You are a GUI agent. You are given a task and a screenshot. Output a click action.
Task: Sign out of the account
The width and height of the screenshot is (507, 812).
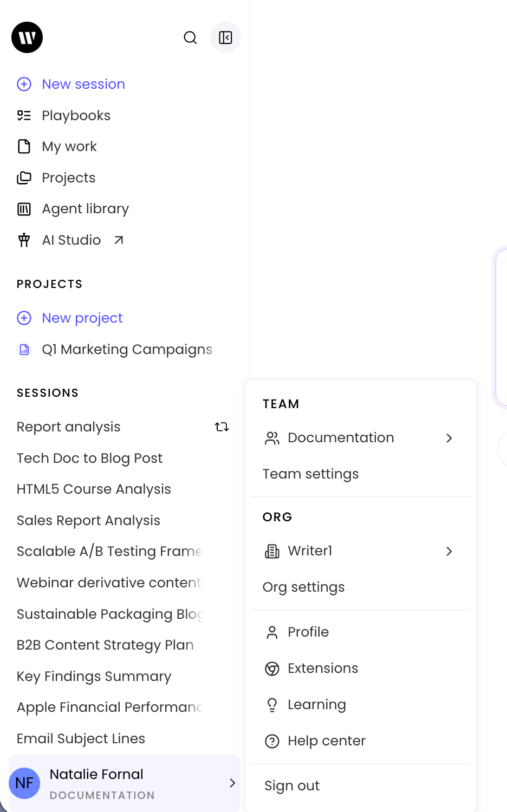tap(292, 785)
